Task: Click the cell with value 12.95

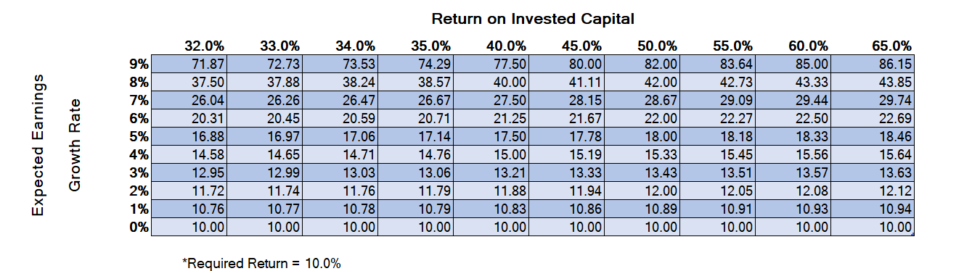Action: 189,172
